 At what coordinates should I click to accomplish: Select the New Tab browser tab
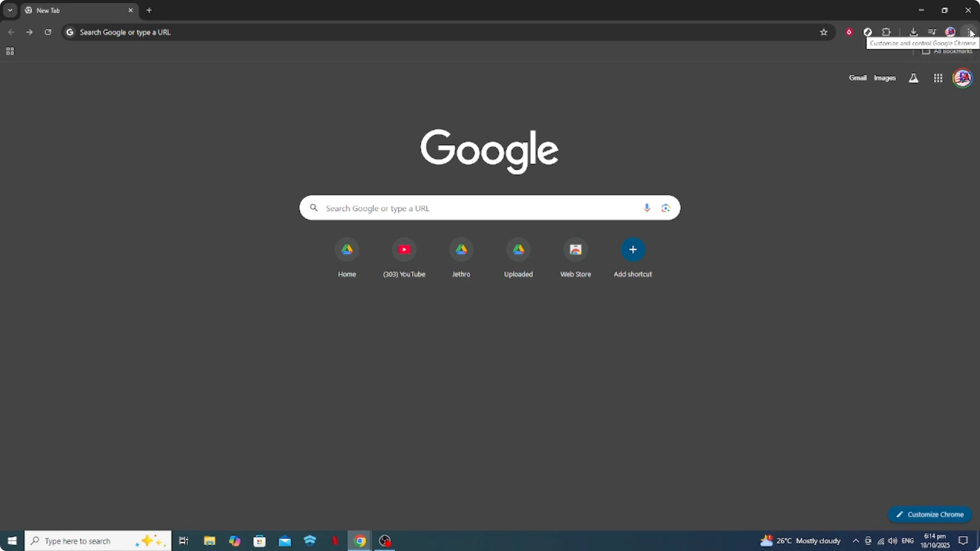pyautogui.click(x=80, y=11)
